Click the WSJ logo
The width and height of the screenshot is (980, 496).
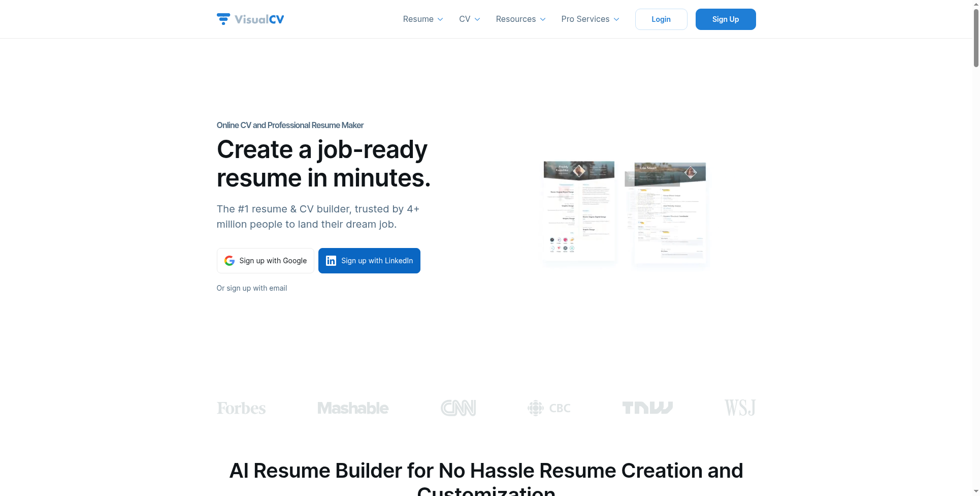(x=739, y=408)
